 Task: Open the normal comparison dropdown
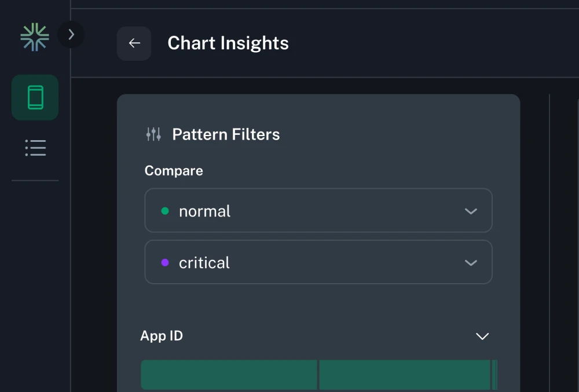(x=318, y=211)
